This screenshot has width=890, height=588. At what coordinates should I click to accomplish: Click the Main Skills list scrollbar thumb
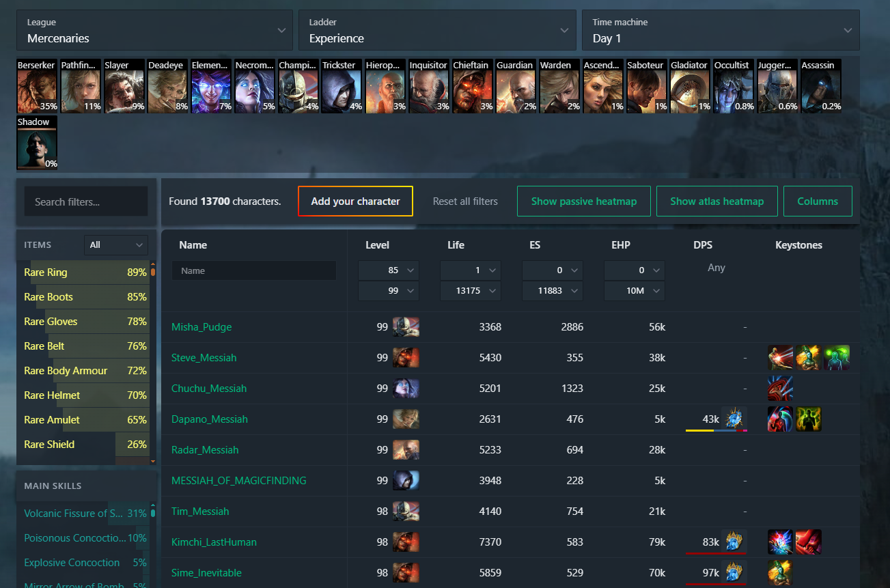click(x=153, y=513)
